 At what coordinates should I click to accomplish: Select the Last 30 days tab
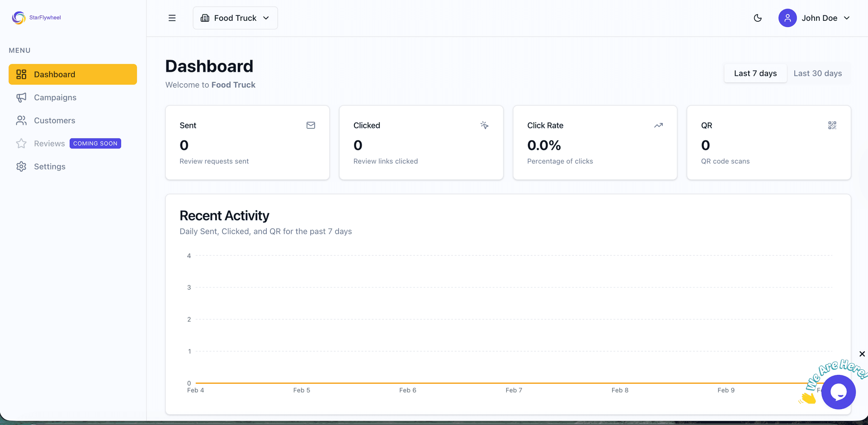(x=817, y=73)
